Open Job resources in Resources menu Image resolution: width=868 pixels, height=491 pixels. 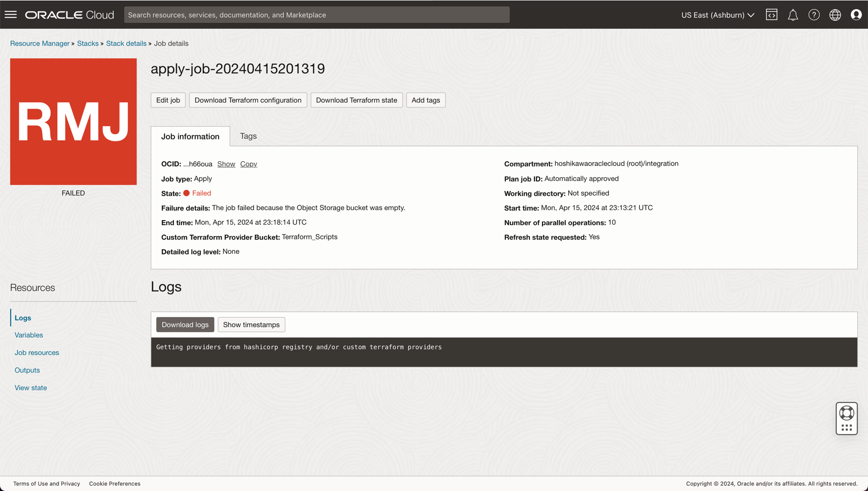click(37, 353)
